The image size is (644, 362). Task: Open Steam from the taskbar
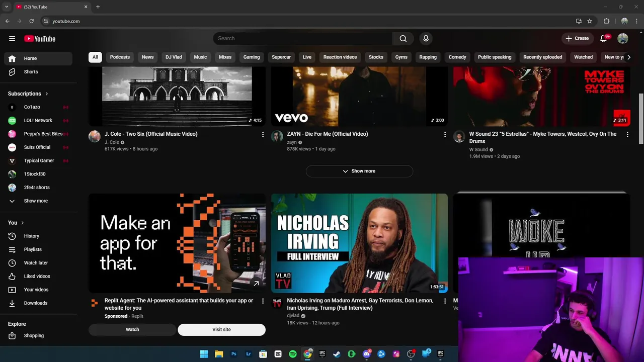click(337, 354)
